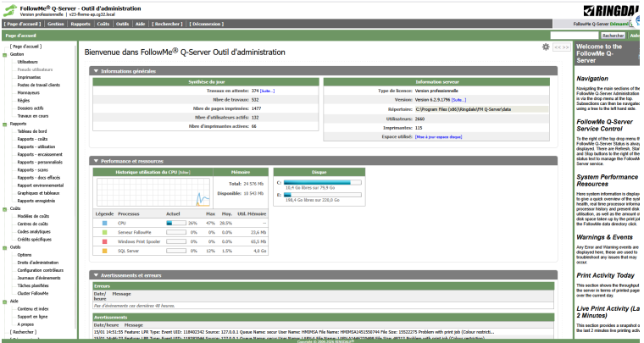The image size is (644, 343).
Task: Open Options under Outils
Action: pyautogui.click(x=25, y=255)
